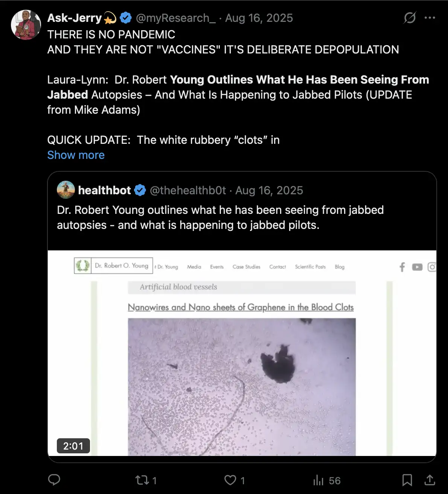Click healthbot's verified blue checkmark
Image resolution: width=448 pixels, height=494 pixels.
coord(140,190)
